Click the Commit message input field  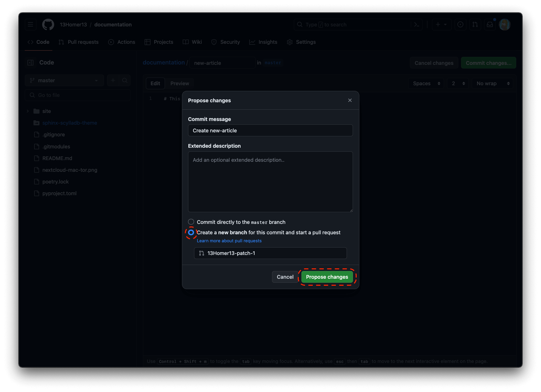(x=270, y=130)
